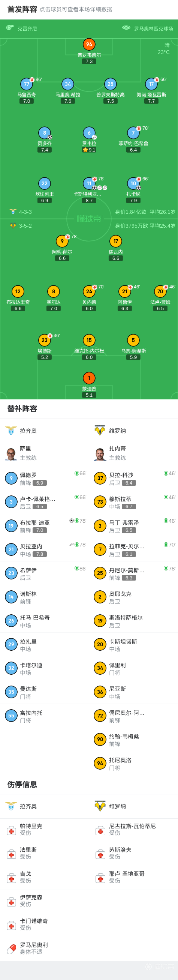This screenshot has height=980, width=178.
Task: Select 罗马尼奥利 illness entry
Action: (45, 948)
